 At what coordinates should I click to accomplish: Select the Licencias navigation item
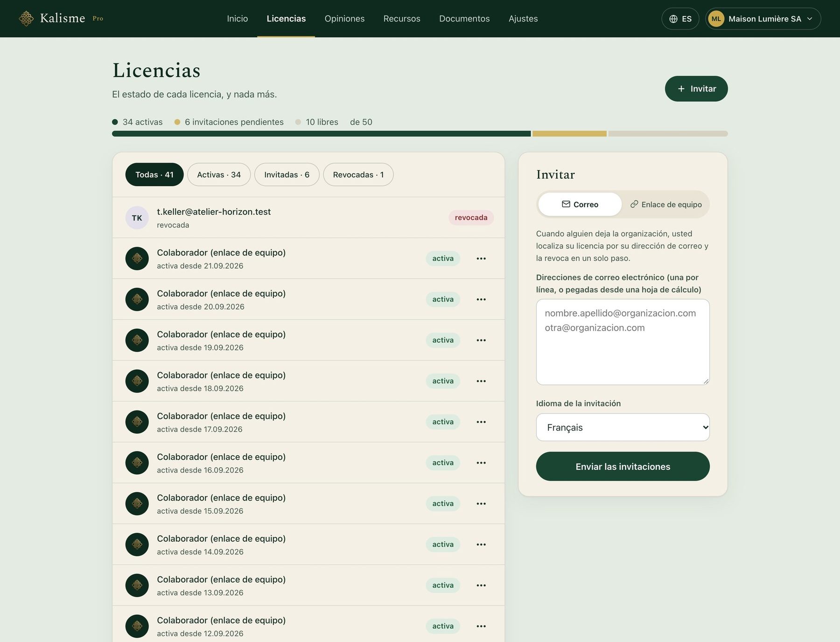(x=286, y=19)
